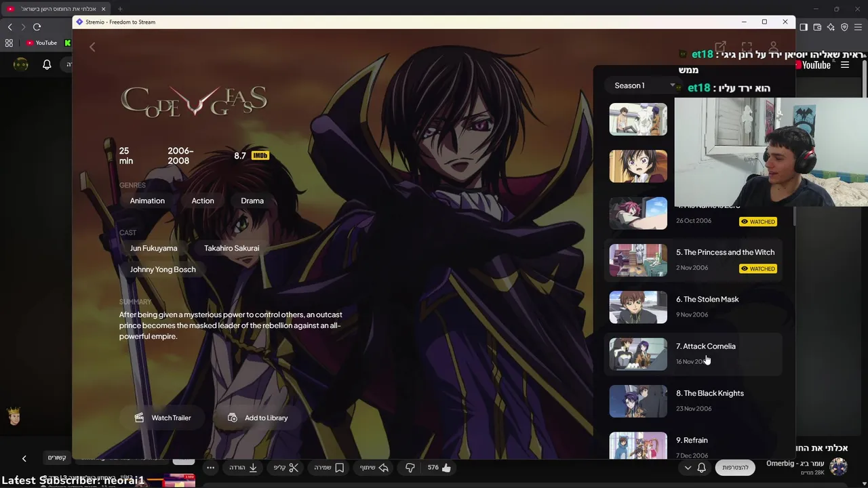The width and height of the screenshot is (868, 488).
Task: Click thumbnail of The Black Knights episode
Action: click(x=638, y=401)
